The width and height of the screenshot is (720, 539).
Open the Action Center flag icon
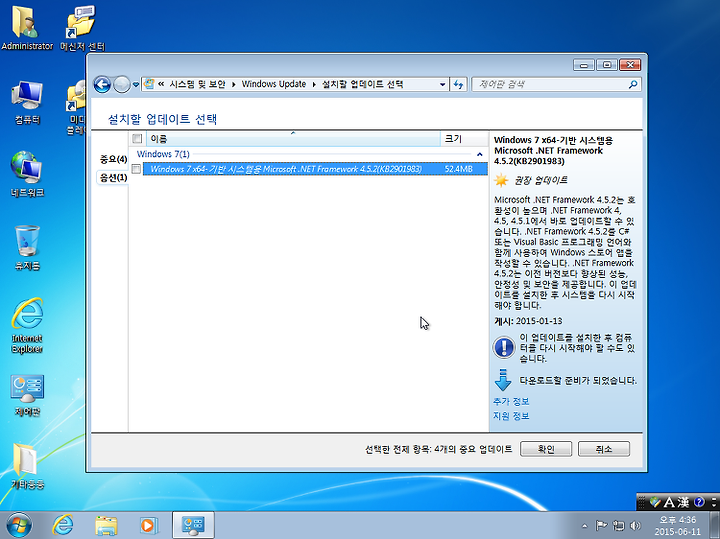(601, 525)
